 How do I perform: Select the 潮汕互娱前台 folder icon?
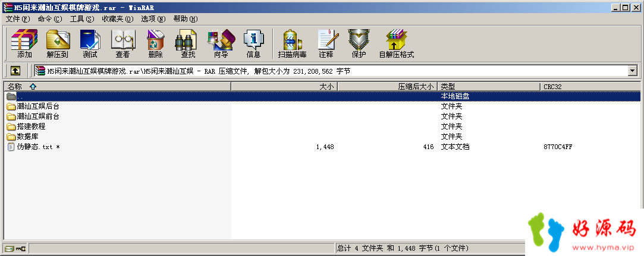(11, 116)
